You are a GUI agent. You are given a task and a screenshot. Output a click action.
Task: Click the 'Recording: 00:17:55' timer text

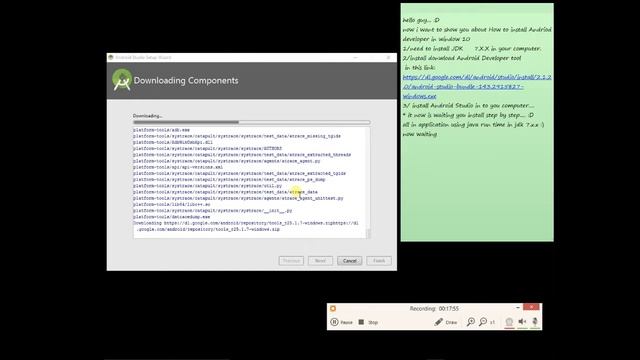pyautogui.click(x=434, y=309)
